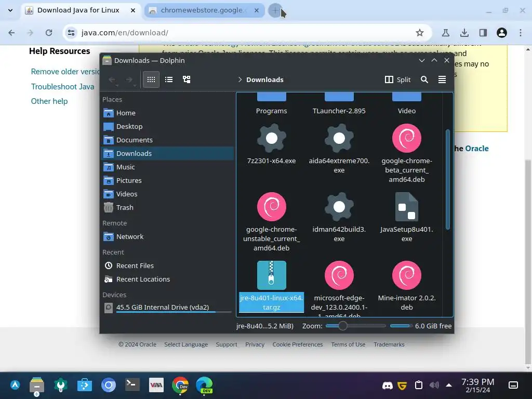Open Home in Places panel
The image size is (532, 399).
click(167, 113)
